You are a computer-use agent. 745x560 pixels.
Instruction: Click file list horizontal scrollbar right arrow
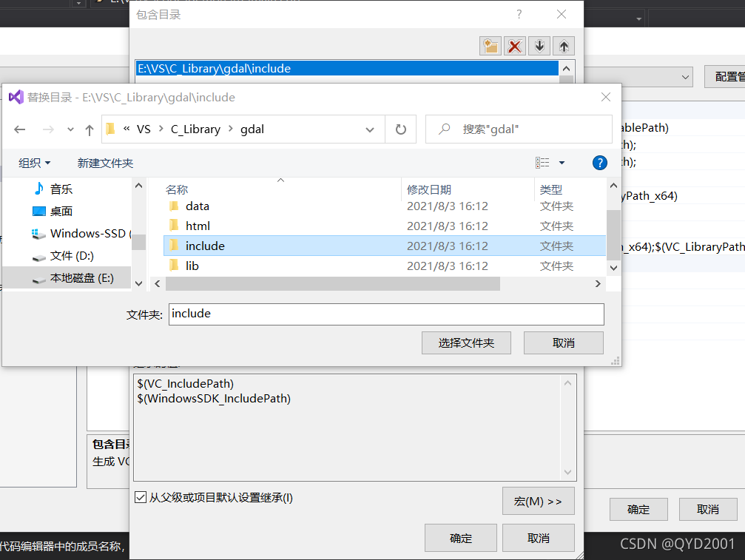click(598, 283)
